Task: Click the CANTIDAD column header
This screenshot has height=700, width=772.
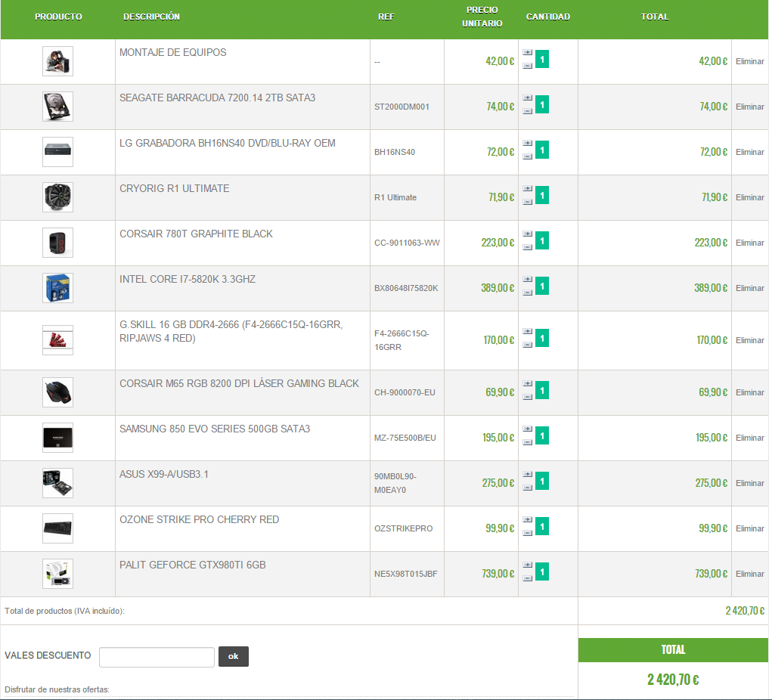Action: 548,17
